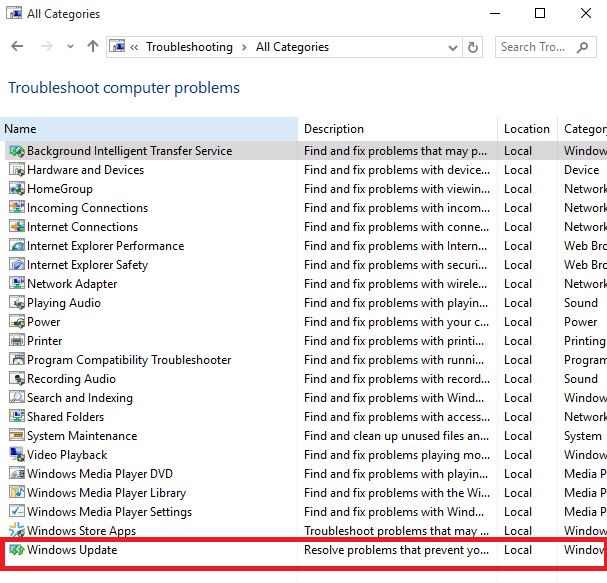Click the System Maintenance icon
This screenshot has height=583, width=607.
pos(17,436)
